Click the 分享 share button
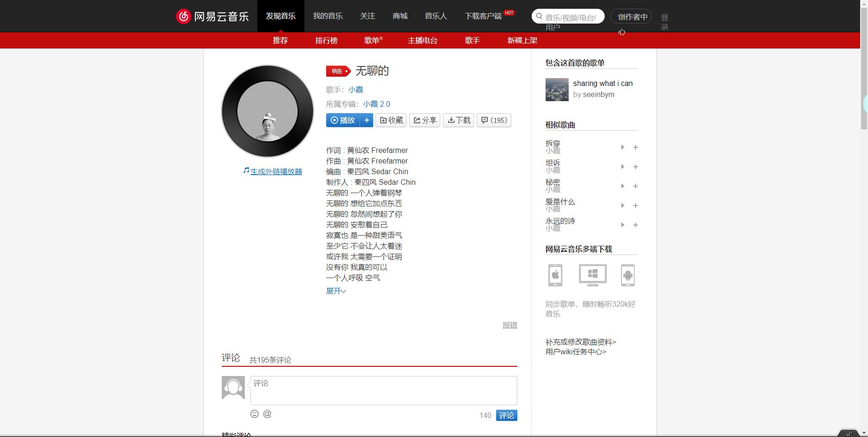 pos(425,120)
